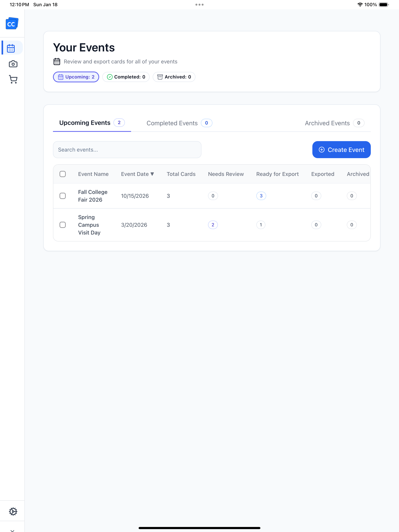
Task: Click Spring Campus Visit's Needs Review badge 2
Action: coord(213,225)
